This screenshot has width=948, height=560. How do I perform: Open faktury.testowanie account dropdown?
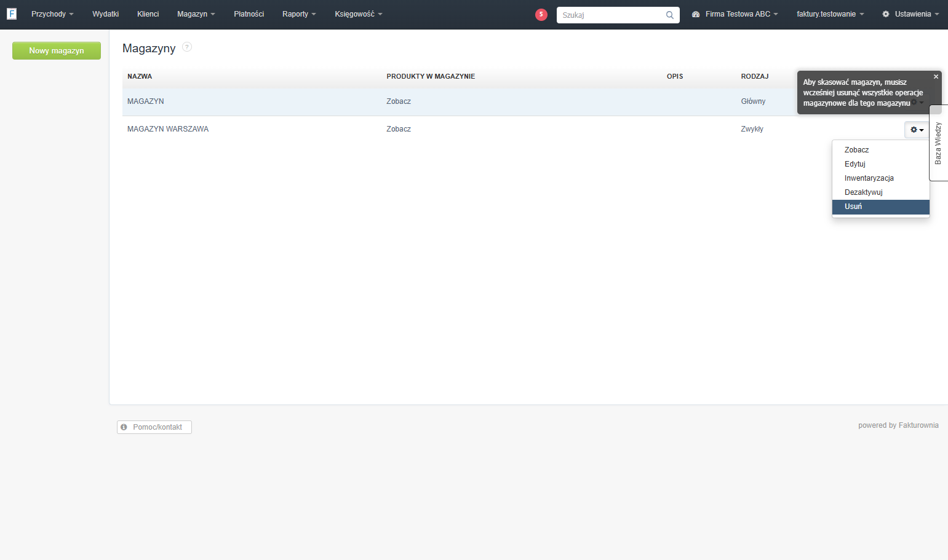coord(830,14)
